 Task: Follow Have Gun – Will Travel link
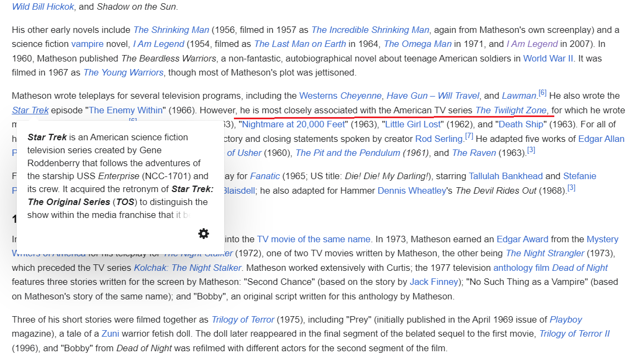[x=433, y=96]
